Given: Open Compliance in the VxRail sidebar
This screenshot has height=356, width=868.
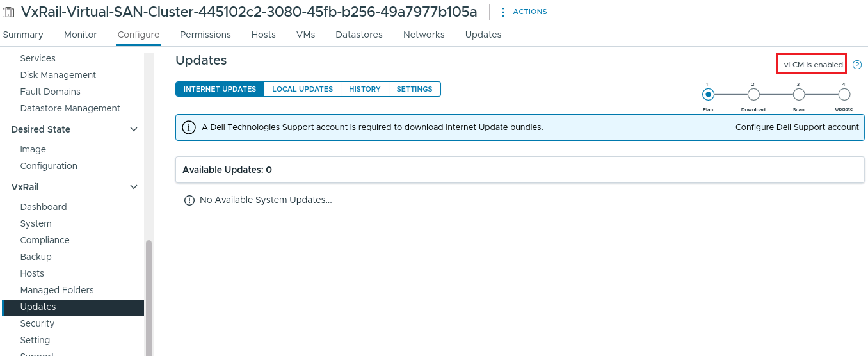Looking at the screenshot, I should (45, 240).
